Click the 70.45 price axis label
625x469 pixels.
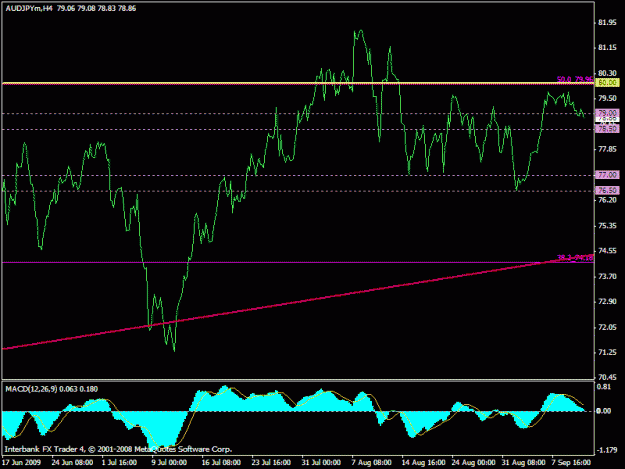(607, 377)
